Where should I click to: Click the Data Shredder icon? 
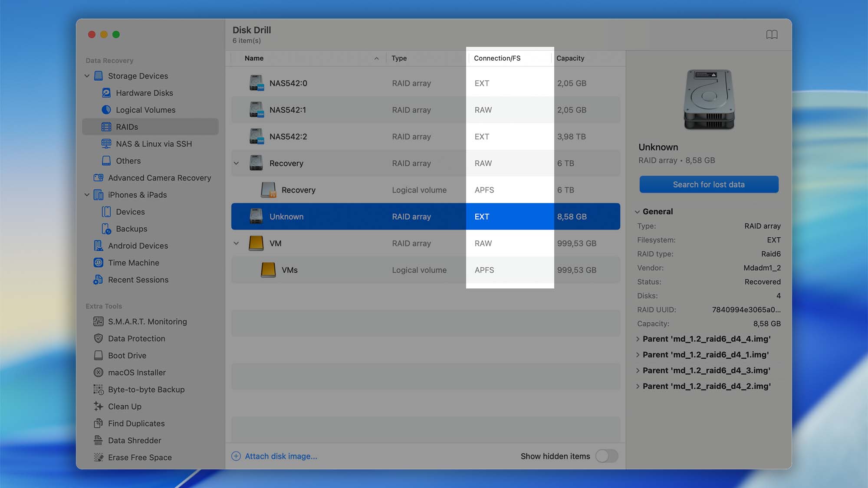[x=99, y=440]
